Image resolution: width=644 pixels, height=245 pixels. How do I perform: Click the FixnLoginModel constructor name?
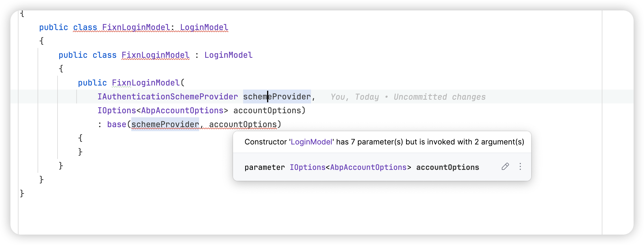146,83
